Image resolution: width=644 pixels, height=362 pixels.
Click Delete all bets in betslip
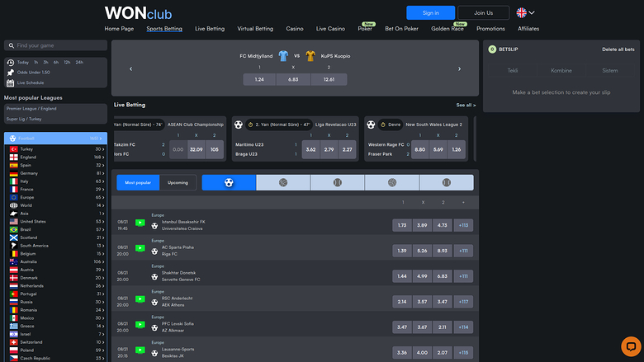[x=618, y=49]
